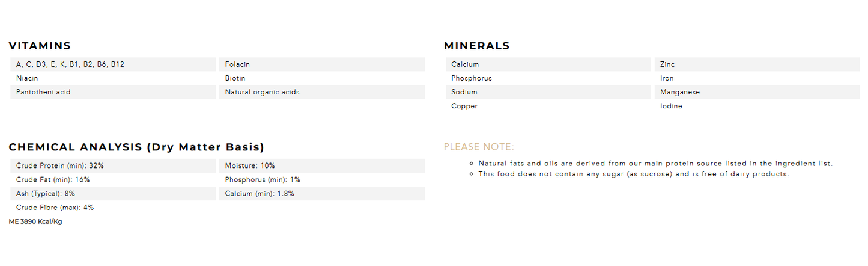Click the Folacin vitamin cell
This screenshot has height=266, width=868.
237,64
